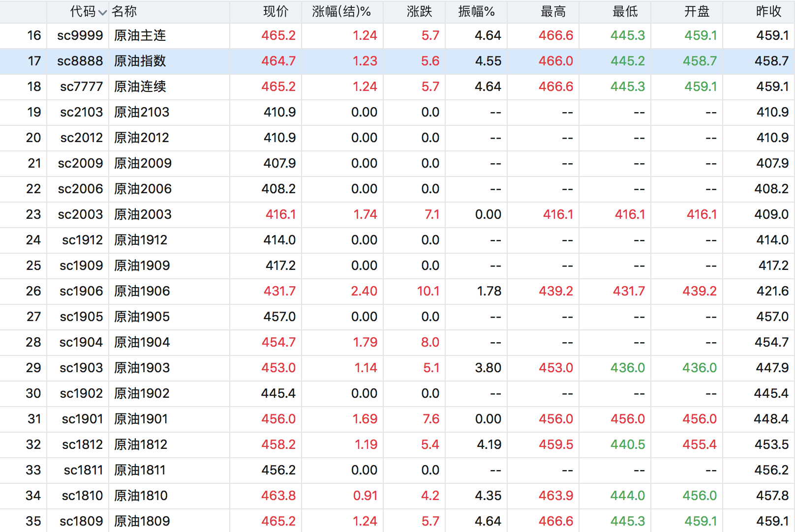Open the 原油1909 entry
The image size is (795, 532).
pyautogui.click(x=142, y=266)
